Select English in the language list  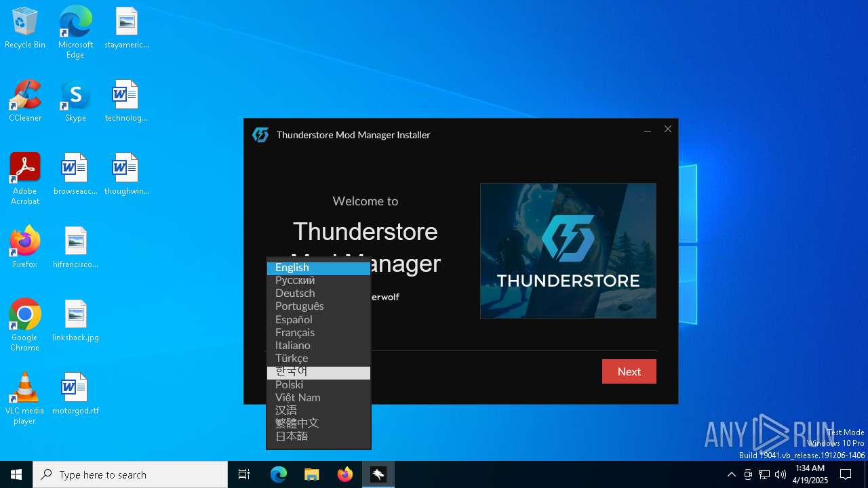tap(319, 268)
